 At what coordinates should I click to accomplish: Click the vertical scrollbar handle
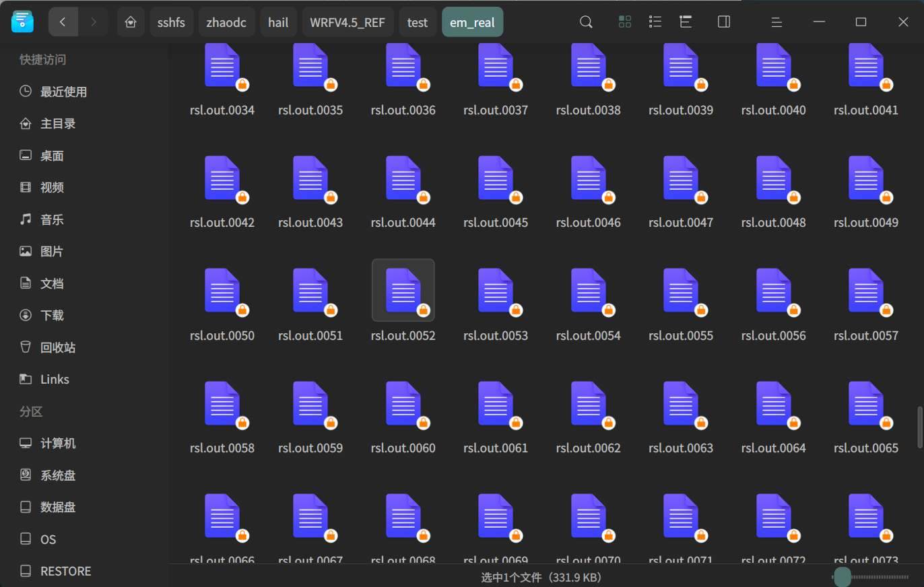(920, 427)
